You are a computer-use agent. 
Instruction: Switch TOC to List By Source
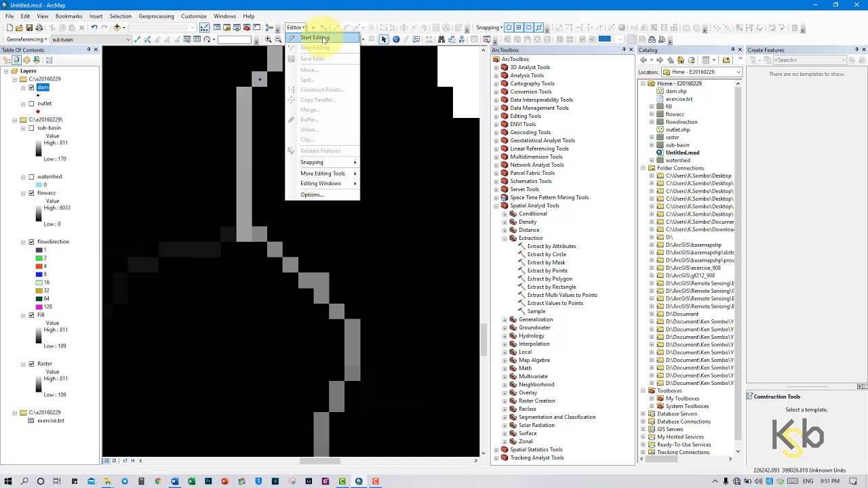pyautogui.click(x=17, y=60)
